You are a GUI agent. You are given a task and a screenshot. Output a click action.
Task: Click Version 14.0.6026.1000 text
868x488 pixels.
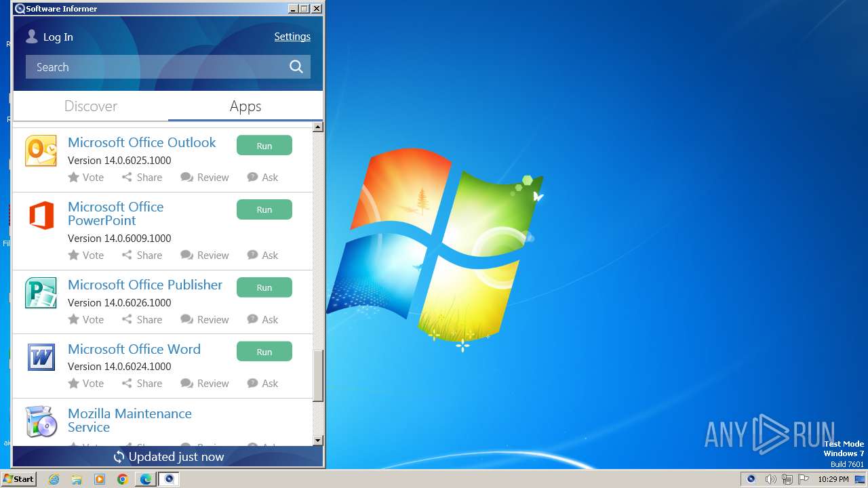click(x=119, y=303)
